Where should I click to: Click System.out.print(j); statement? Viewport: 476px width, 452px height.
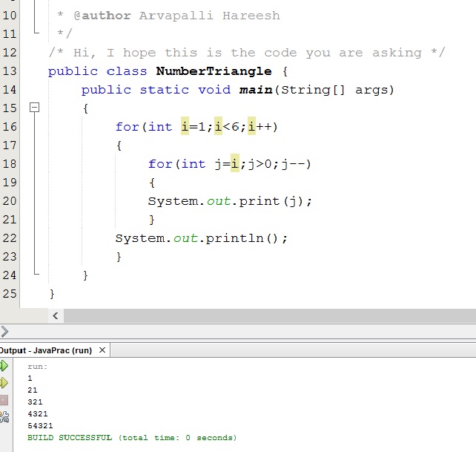coord(230,201)
